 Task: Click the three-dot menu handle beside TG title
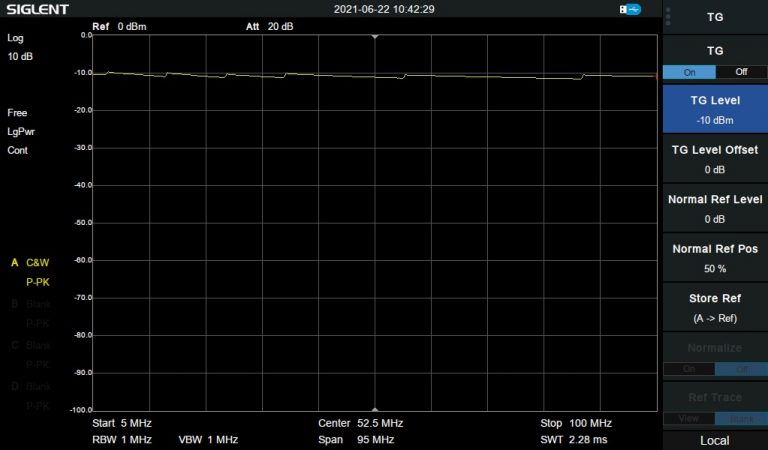[x=668, y=16]
